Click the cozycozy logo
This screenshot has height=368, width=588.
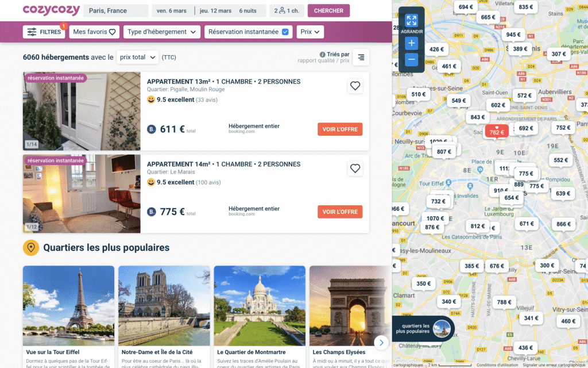pyautogui.click(x=51, y=10)
